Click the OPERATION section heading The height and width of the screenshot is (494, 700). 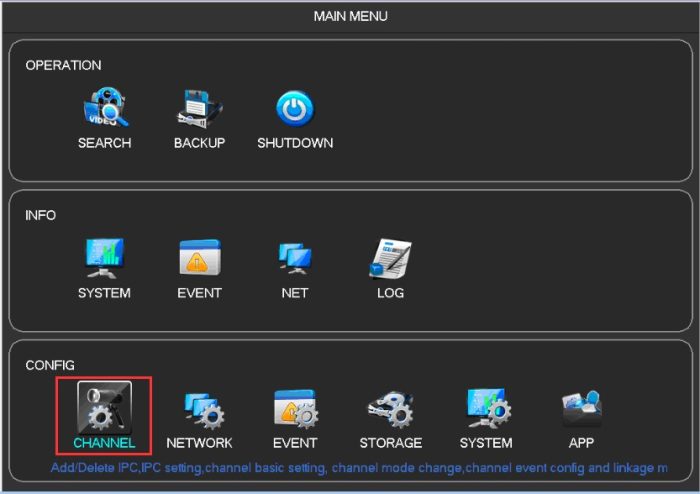(x=63, y=65)
